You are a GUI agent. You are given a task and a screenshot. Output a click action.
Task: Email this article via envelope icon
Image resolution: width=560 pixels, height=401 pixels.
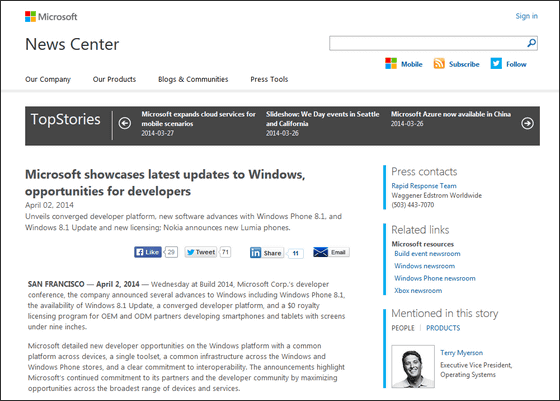pyautogui.click(x=320, y=252)
